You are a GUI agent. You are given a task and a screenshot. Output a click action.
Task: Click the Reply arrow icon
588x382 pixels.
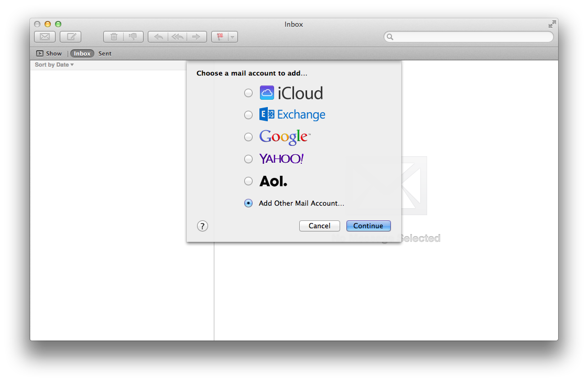pos(158,37)
